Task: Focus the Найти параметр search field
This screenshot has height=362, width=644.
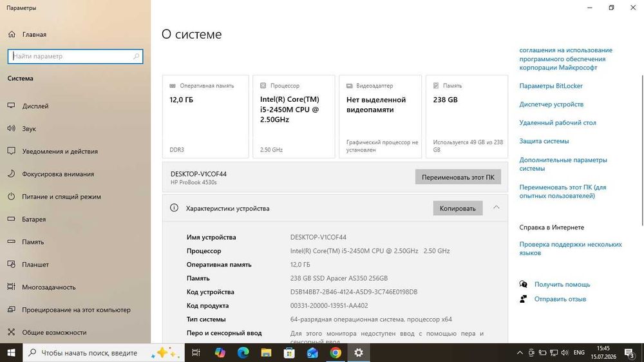Action: 75,56
